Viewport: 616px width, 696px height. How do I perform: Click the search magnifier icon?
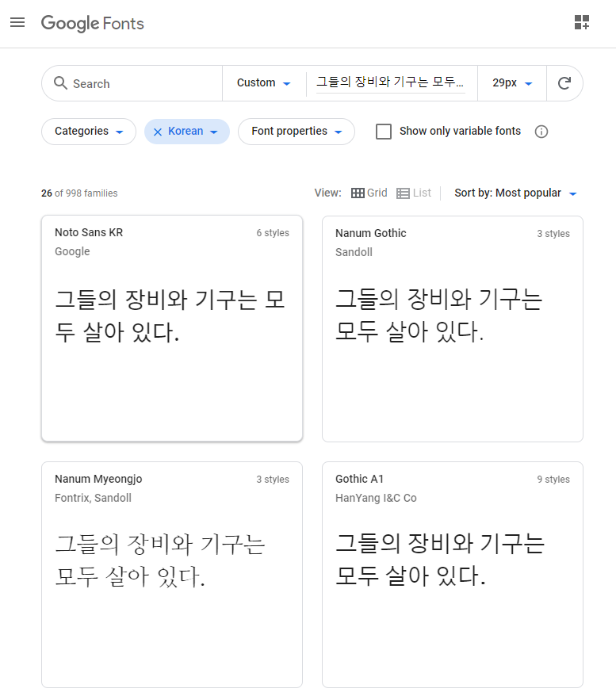pyautogui.click(x=60, y=83)
